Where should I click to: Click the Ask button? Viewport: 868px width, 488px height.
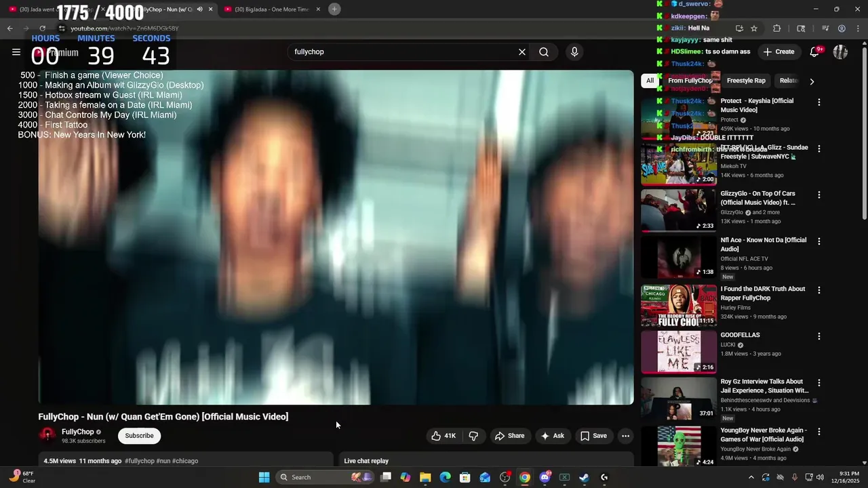(x=553, y=436)
